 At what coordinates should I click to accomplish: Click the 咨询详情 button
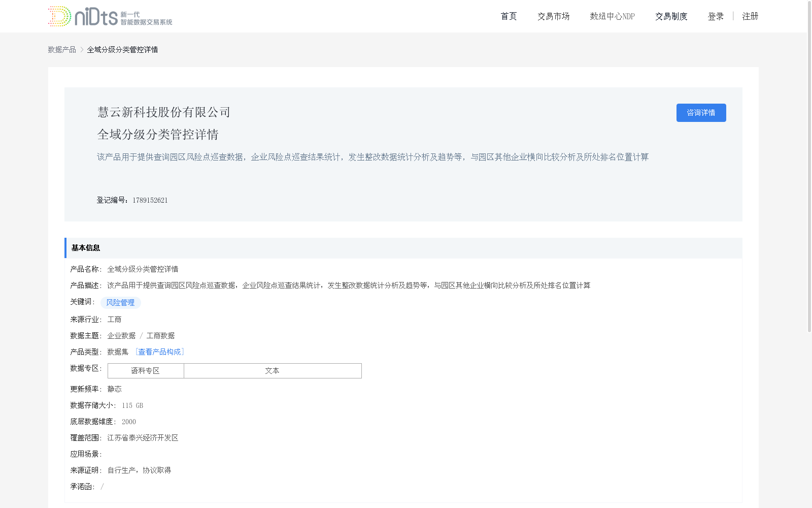point(701,113)
